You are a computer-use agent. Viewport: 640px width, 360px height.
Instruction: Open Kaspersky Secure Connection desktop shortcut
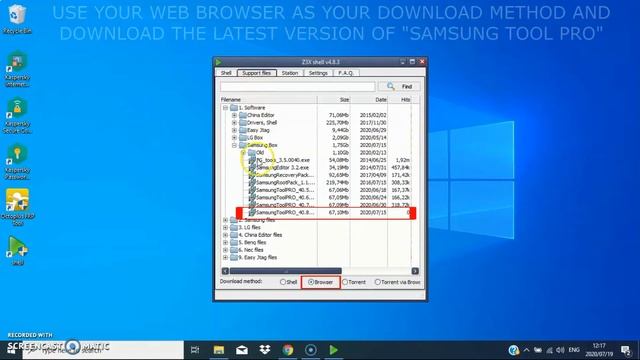(17, 116)
